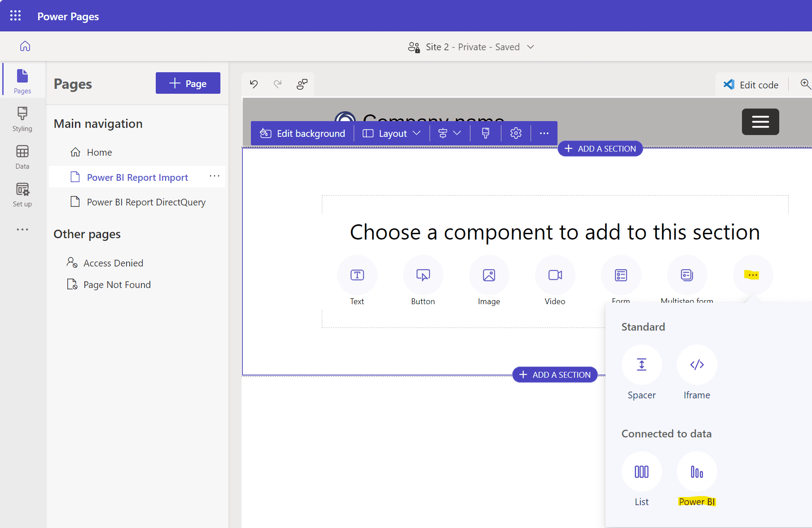Show more workspaces ellipsis in sidebar

(22, 229)
